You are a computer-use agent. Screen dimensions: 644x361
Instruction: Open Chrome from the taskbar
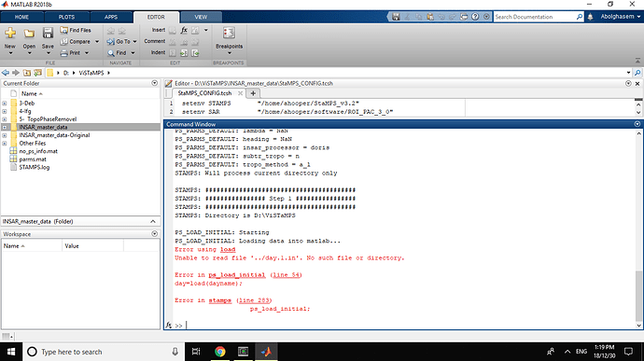tap(219, 352)
